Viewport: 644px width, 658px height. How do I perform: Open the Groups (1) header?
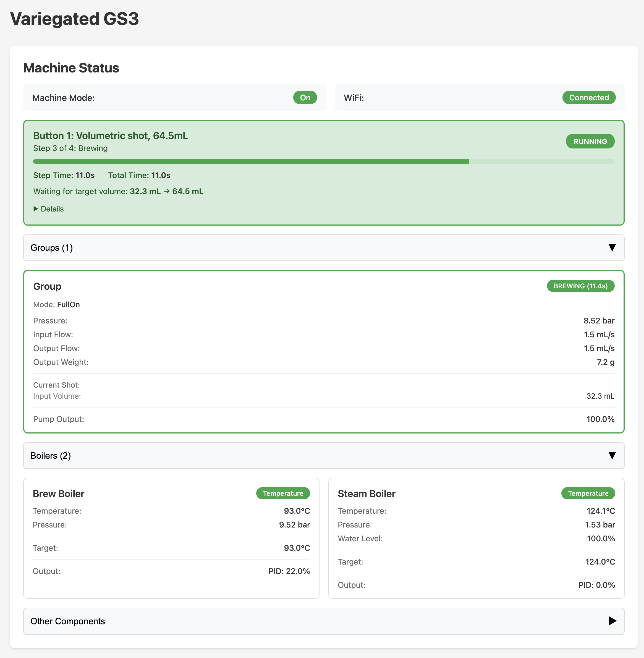tap(52, 248)
